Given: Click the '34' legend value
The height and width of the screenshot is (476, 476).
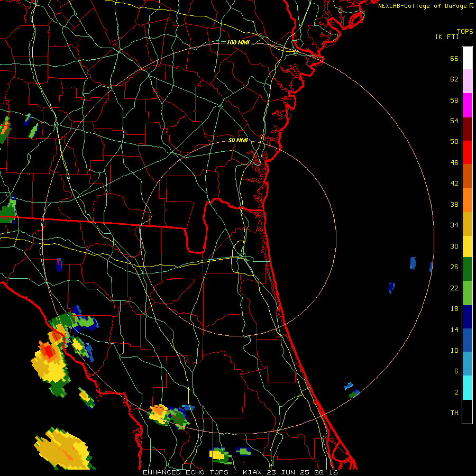Looking at the screenshot, I should [x=454, y=225].
